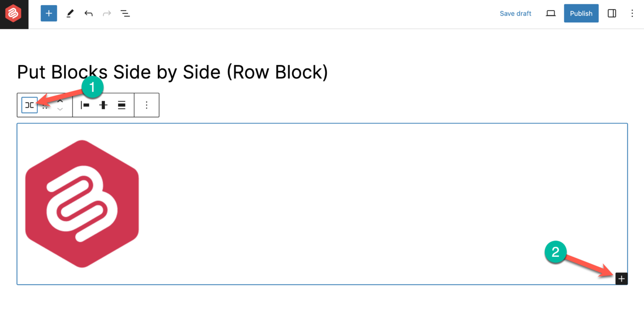
Task: Toggle the Settings sidebar panel
Action: (x=611, y=13)
